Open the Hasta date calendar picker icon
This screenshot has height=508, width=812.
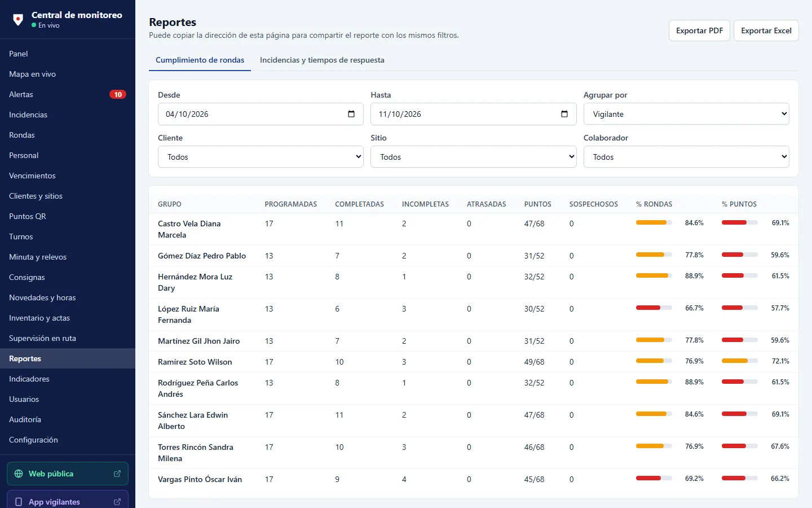coord(564,114)
